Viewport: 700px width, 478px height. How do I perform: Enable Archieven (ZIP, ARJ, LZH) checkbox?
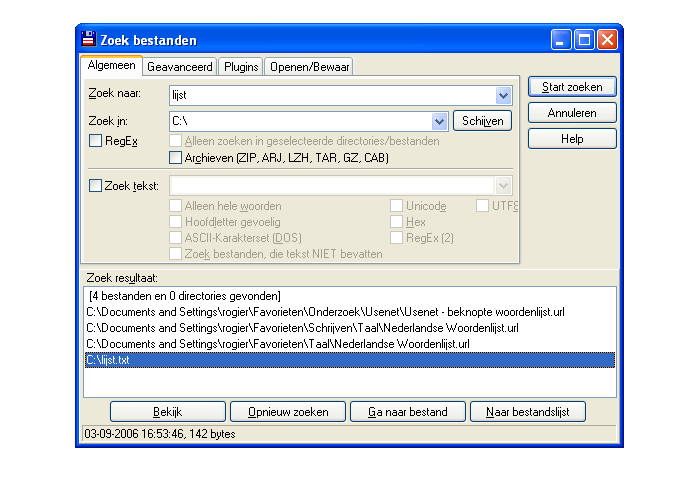tap(175, 158)
